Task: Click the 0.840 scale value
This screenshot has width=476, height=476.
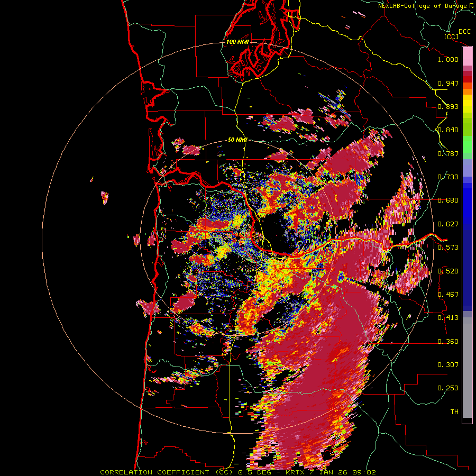Action: tap(448, 130)
